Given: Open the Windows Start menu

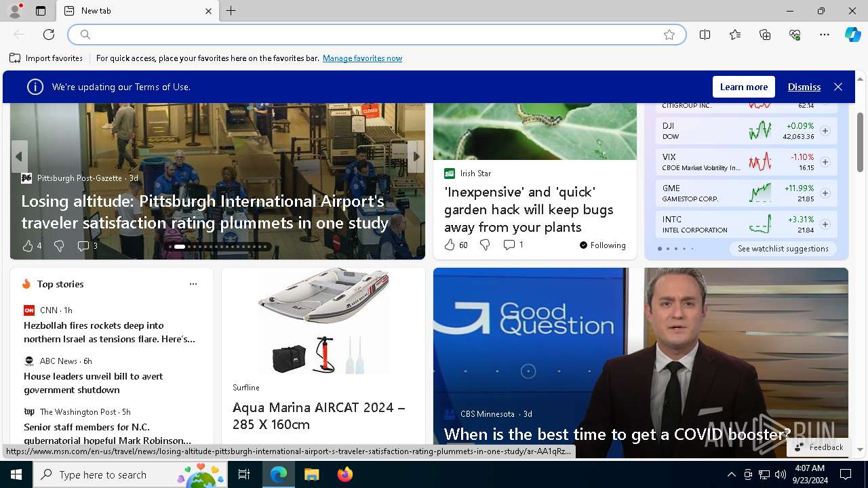Looking at the screenshot, I should (16, 474).
